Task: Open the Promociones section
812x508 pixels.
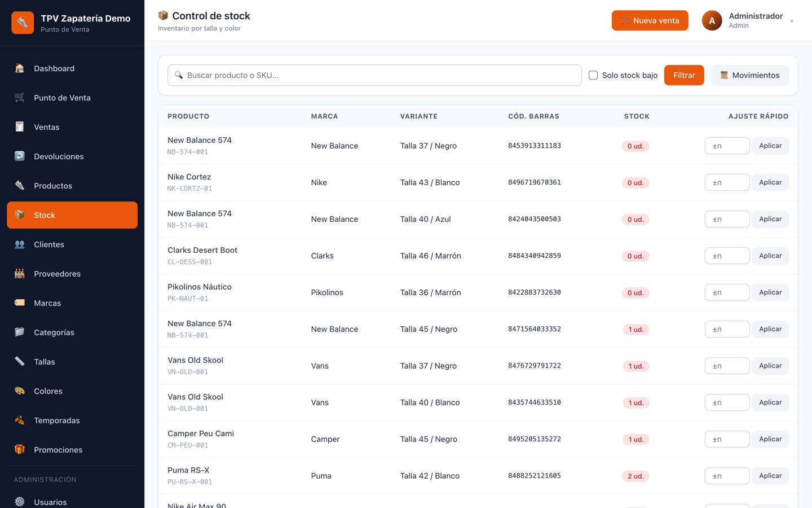Action: tap(72, 450)
